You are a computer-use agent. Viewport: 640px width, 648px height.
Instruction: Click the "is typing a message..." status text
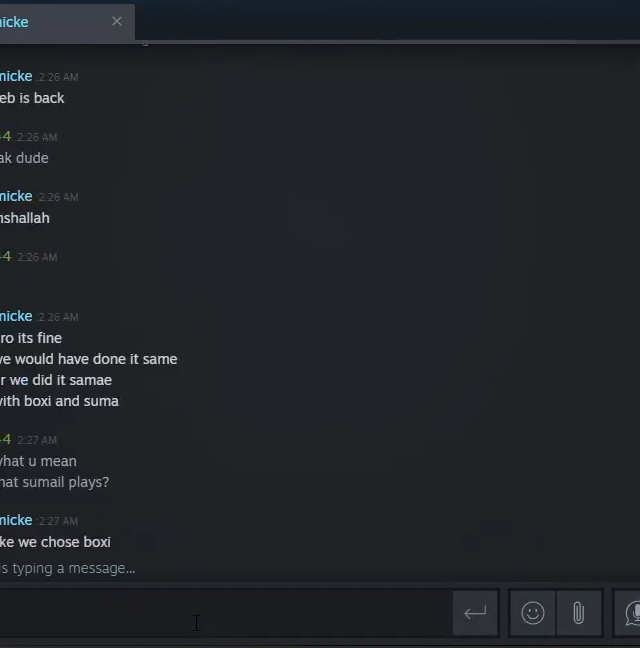(68, 568)
